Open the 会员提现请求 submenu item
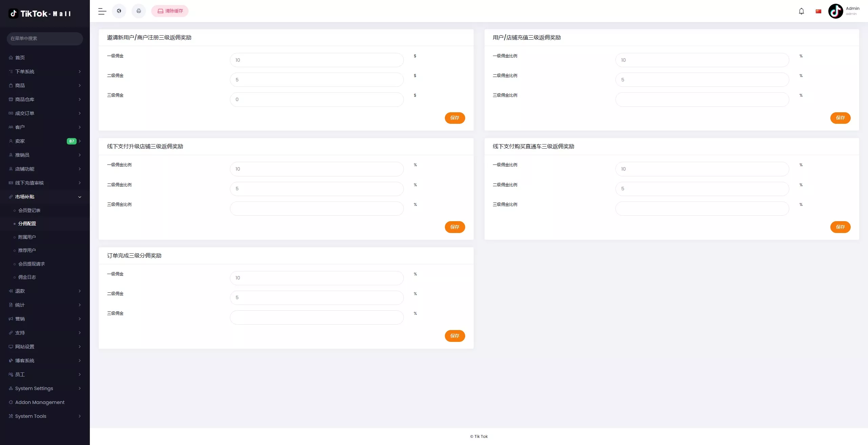Screen dimensions: 868x445 32,264
